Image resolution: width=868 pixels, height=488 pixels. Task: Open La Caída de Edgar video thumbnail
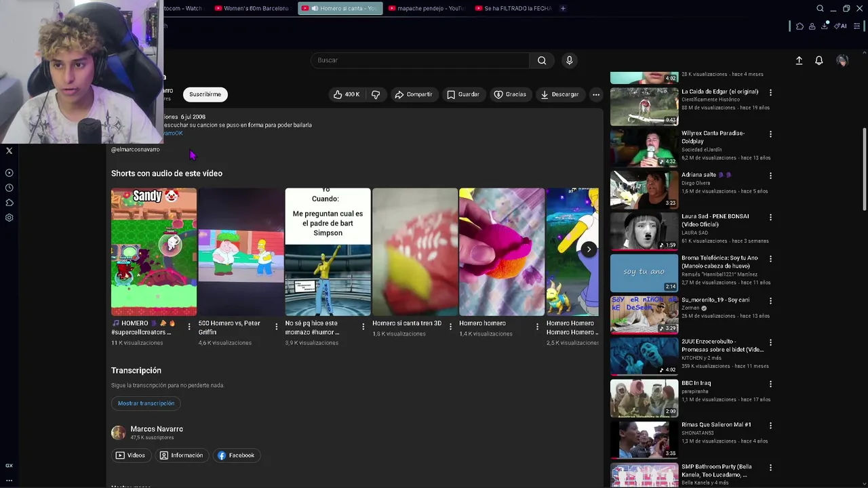coord(644,106)
